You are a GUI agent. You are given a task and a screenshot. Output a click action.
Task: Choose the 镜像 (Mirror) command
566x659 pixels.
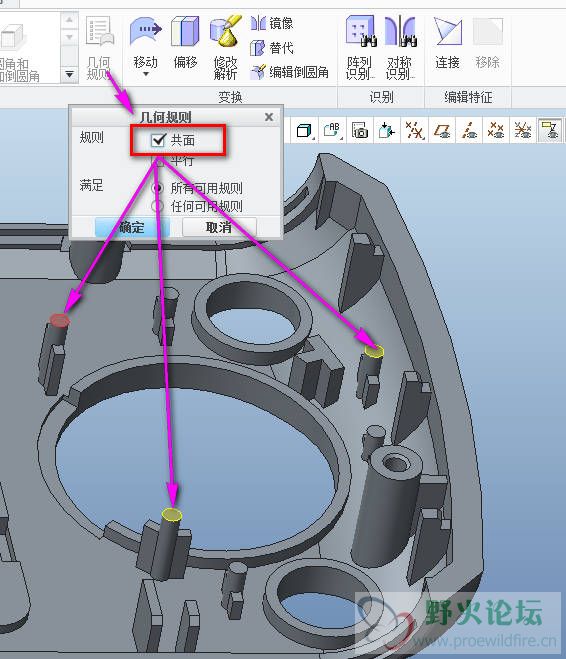[271, 23]
